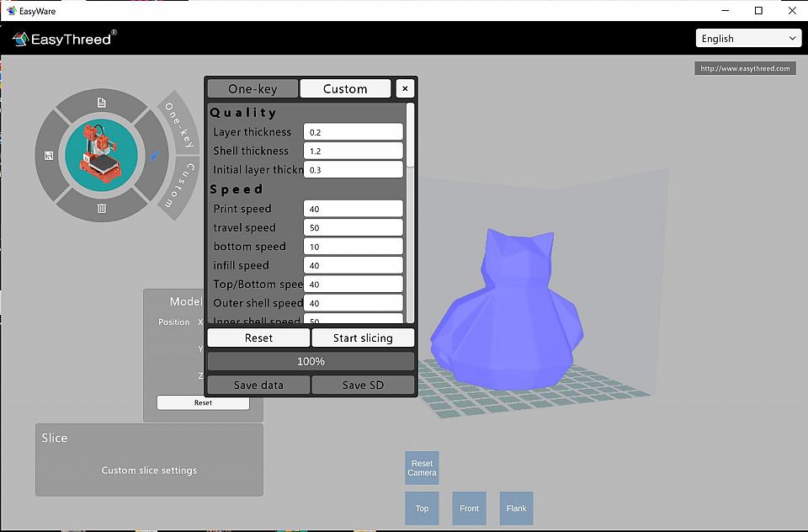Switch to Top camera view

[422, 508]
